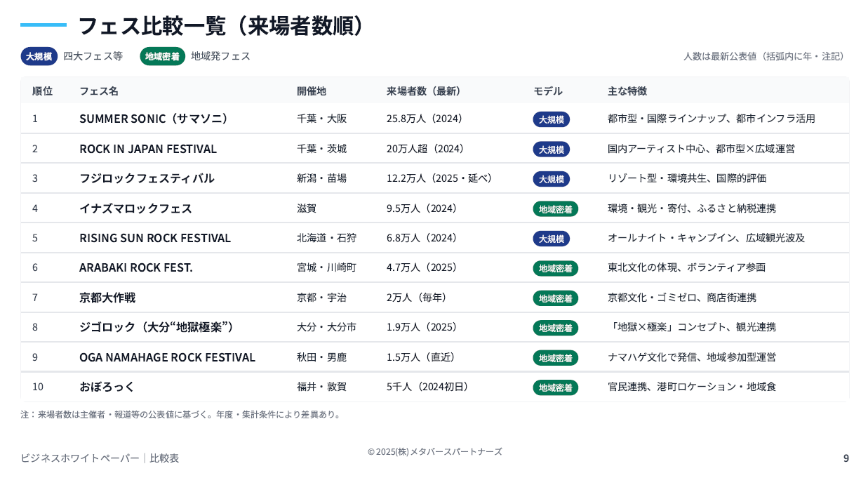Click the OGA NAMAHAGE ROCK FESTIVAL name
This screenshot has height=478, width=868.
tap(167, 357)
